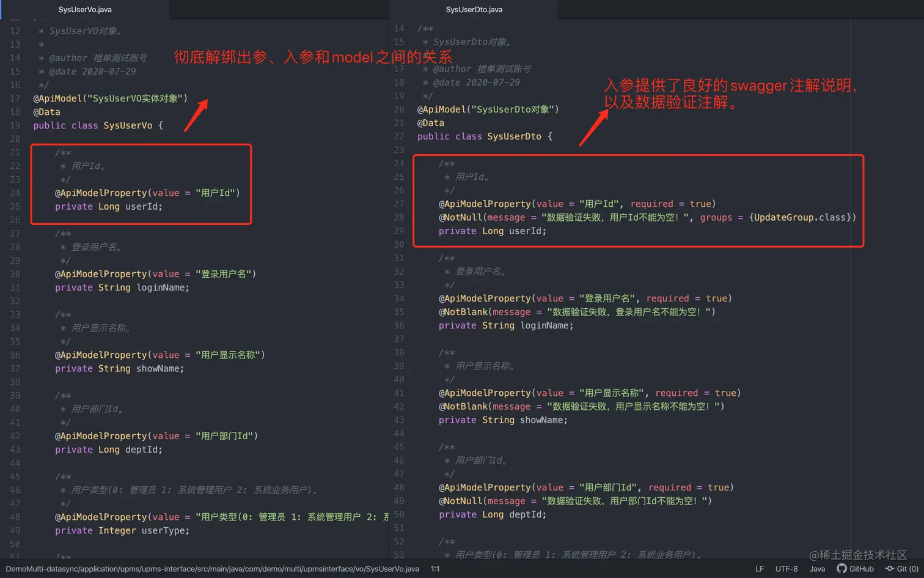The image size is (924, 578).
Task: Click @Data annotation in SysUserVo.java
Action: click(x=46, y=112)
